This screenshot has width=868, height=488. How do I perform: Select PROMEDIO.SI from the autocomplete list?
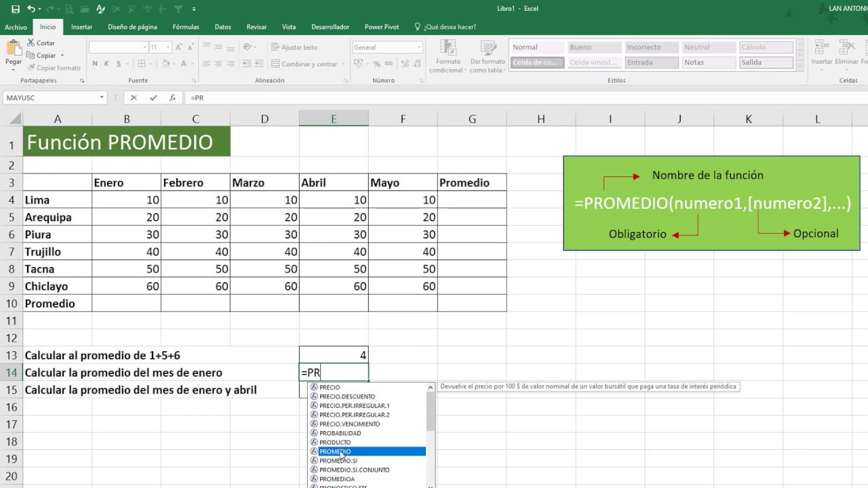click(x=338, y=461)
